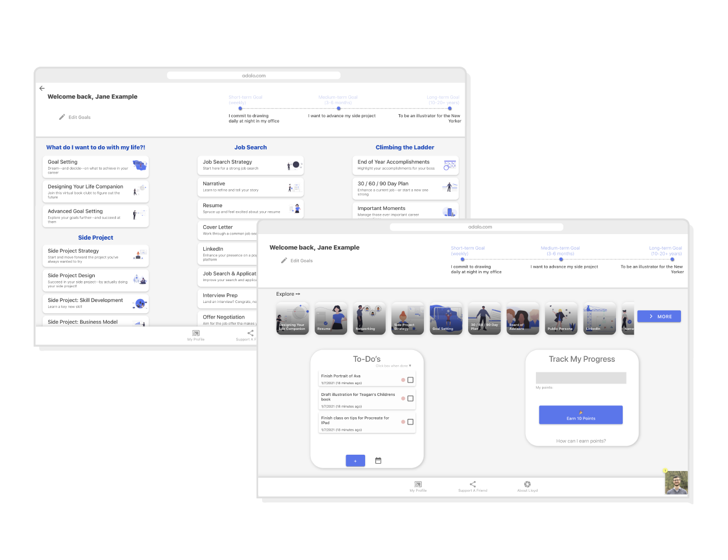Click End of Year Accomplishments illustration
The width and height of the screenshot is (728, 560).
point(450,165)
